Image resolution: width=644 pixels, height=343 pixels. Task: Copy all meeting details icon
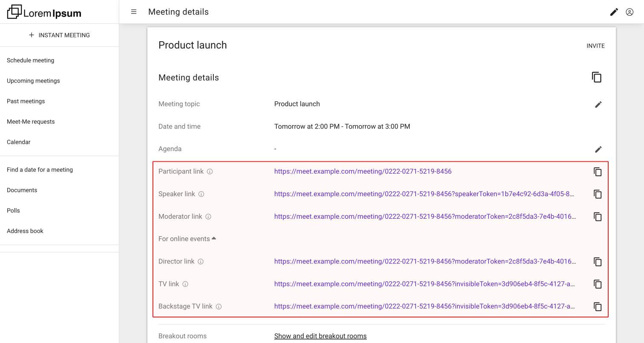pos(597,77)
